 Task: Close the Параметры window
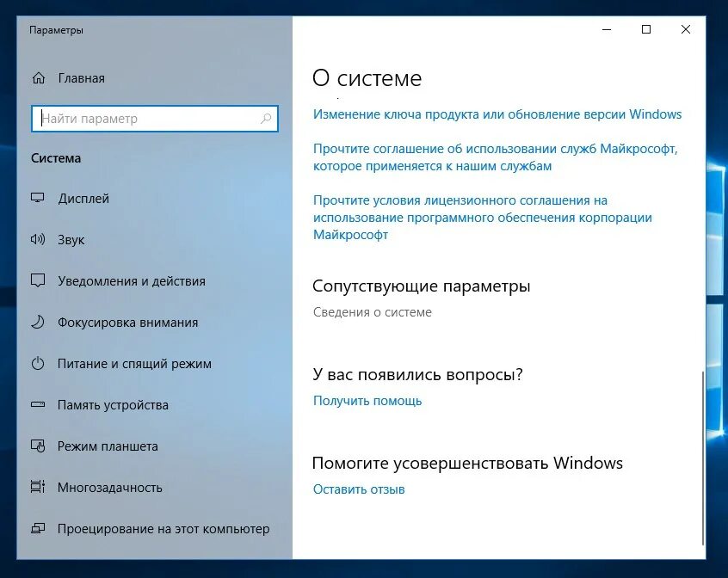point(685,30)
